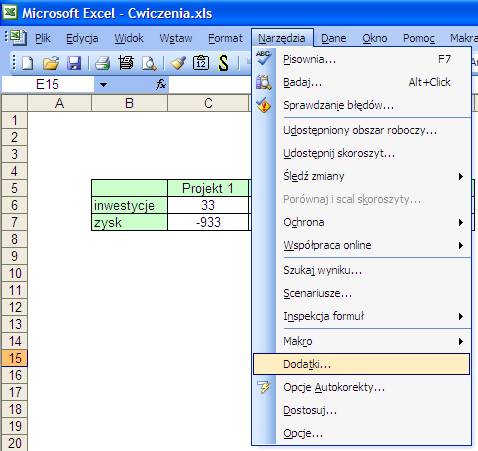Click the yellow S toolbar icon
Image resolution: width=478 pixels, height=451 pixels.
point(224,63)
